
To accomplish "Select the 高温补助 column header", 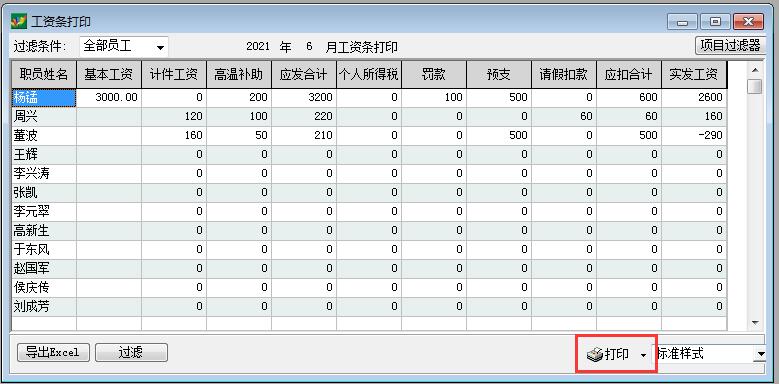I will (239, 75).
